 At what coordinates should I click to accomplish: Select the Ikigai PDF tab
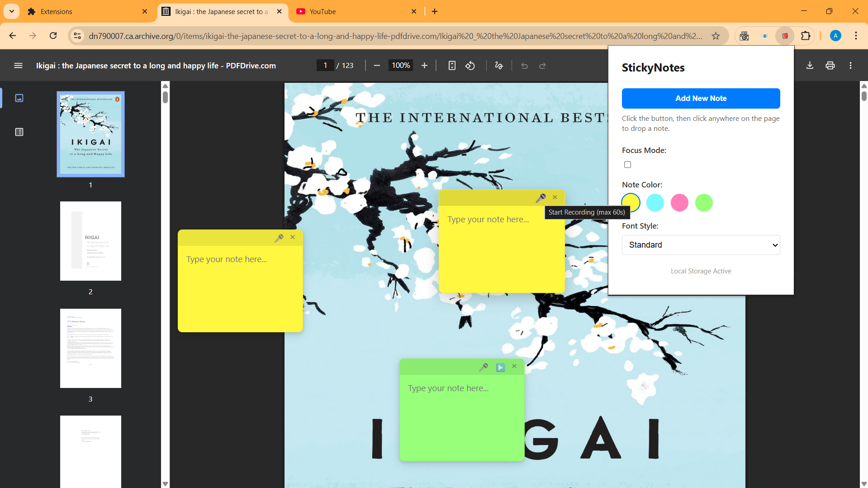click(x=222, y=11)
